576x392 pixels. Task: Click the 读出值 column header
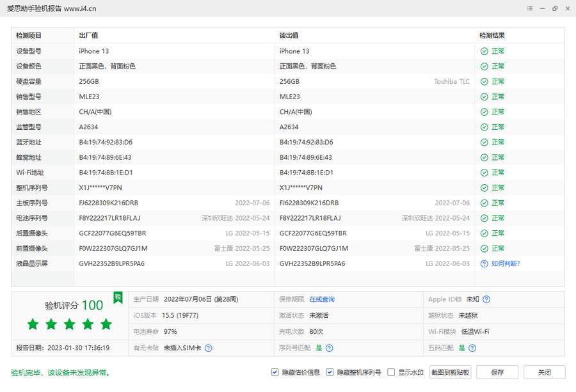point(289,36)
